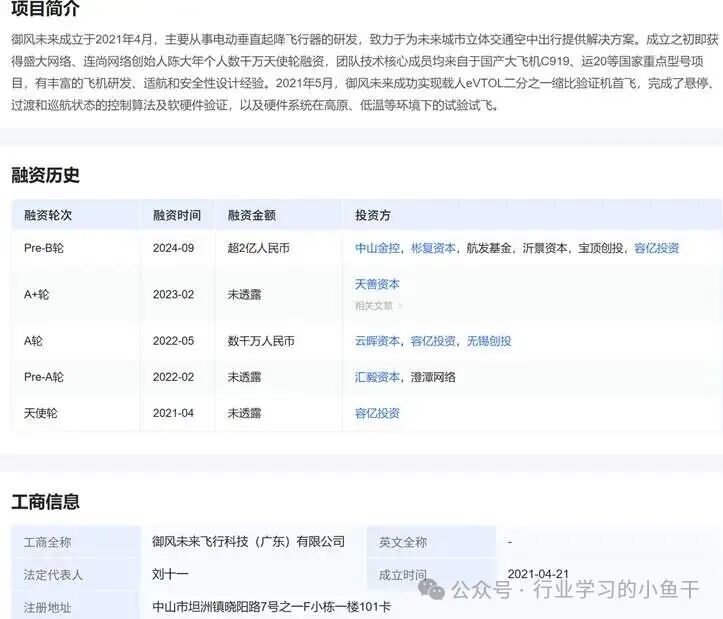Open the 云晖资本 investor link
This screenshot has height=619, width=723.
377,341
